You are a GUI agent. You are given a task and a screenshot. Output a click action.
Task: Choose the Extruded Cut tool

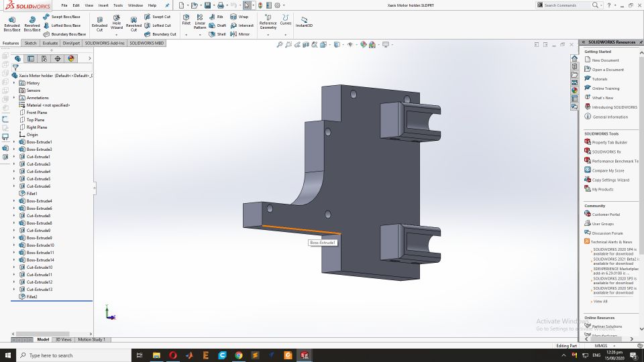point(99,23)
